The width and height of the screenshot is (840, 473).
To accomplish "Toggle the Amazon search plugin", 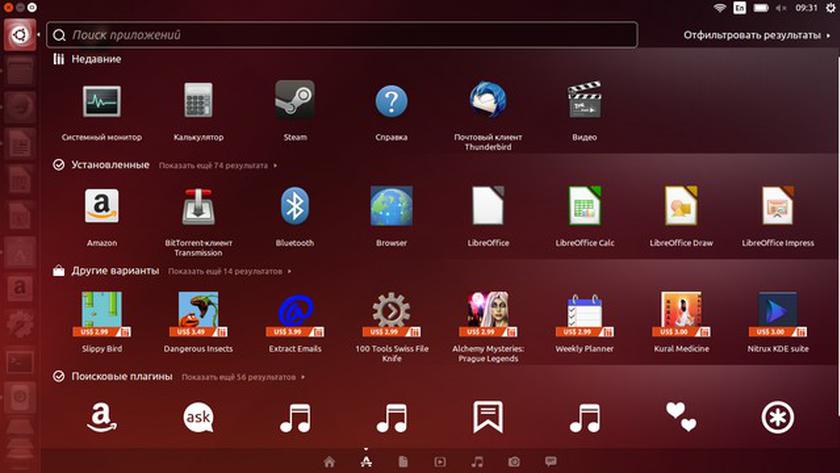I will 101,417.
